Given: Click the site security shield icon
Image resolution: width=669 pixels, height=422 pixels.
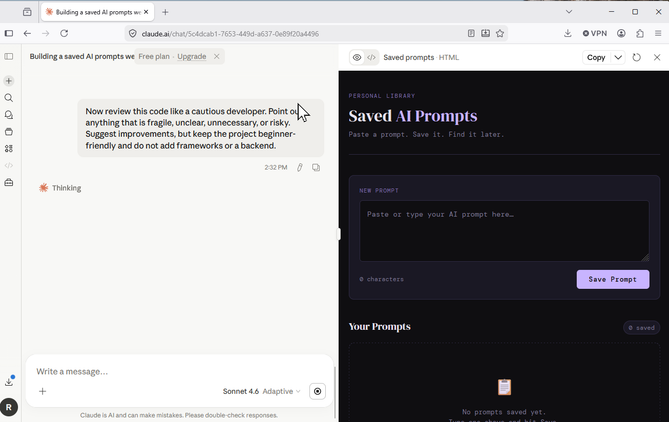Looking at the screenshot, I should (x=133, y=33).
